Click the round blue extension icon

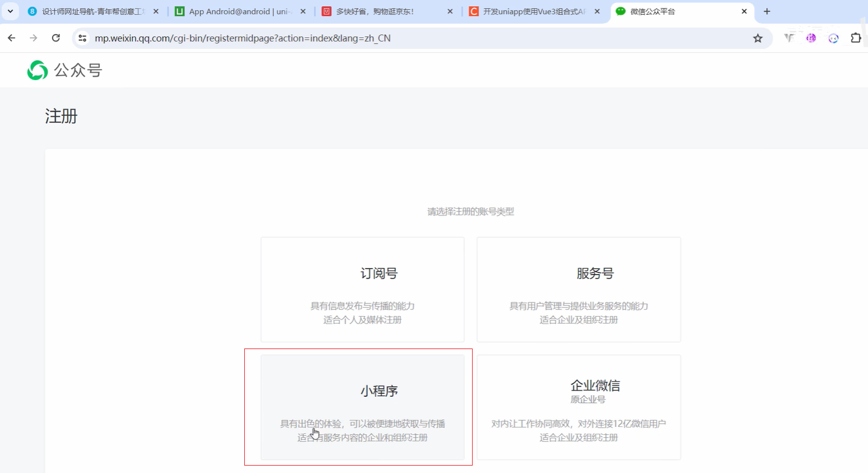[833, 38]
